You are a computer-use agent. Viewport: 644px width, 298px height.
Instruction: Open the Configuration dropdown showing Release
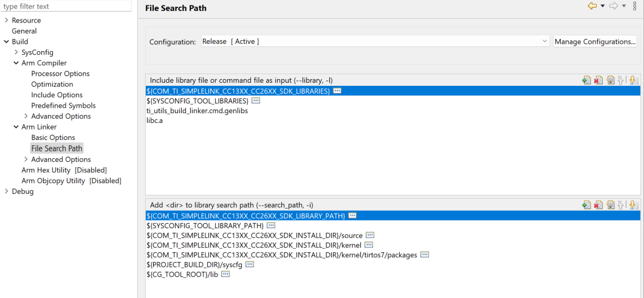[375, 41]
